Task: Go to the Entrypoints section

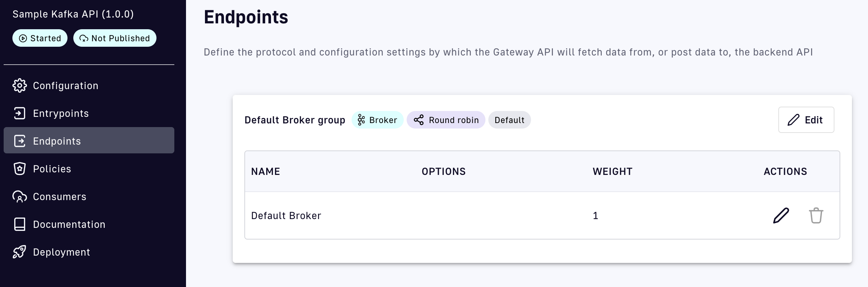Action: [x=61, y=113]
